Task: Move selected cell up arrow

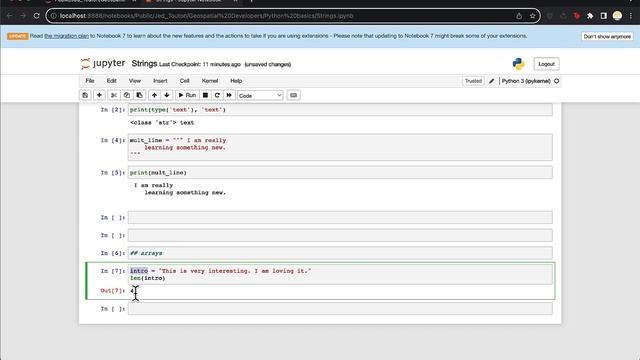Action: (x=154, y=95)
